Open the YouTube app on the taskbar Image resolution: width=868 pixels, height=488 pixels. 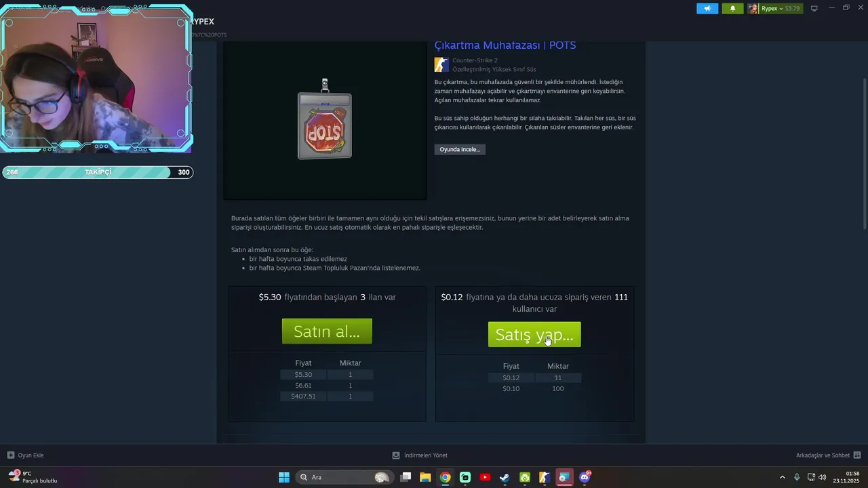[485, 477]
